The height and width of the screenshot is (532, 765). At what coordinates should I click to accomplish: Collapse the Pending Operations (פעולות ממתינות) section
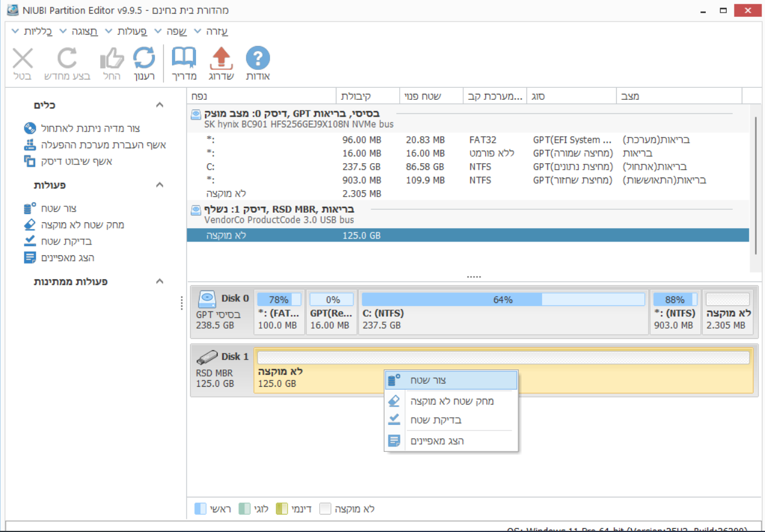[x=160, y=282]
